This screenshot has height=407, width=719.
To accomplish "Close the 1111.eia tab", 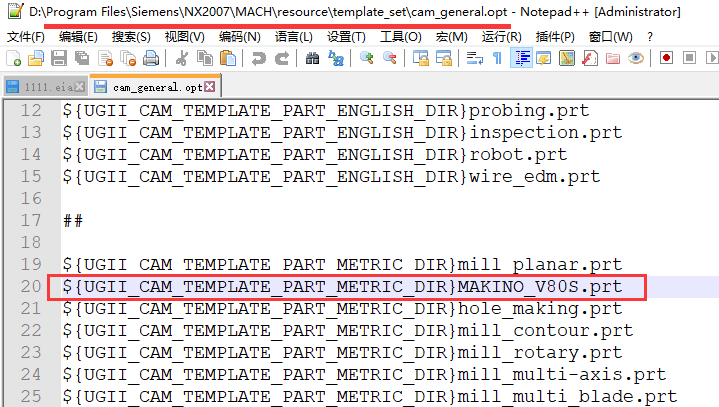I will (x=80, y=86).
